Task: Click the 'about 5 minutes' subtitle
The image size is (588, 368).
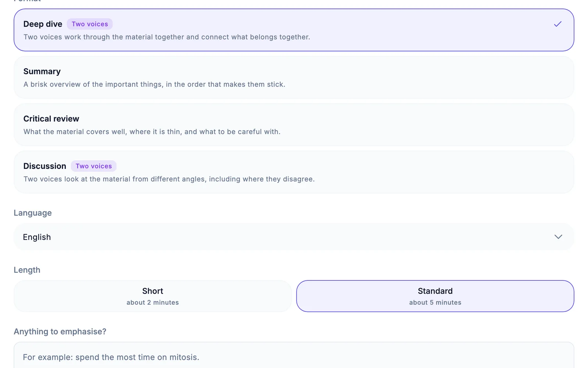Action: 435,302
